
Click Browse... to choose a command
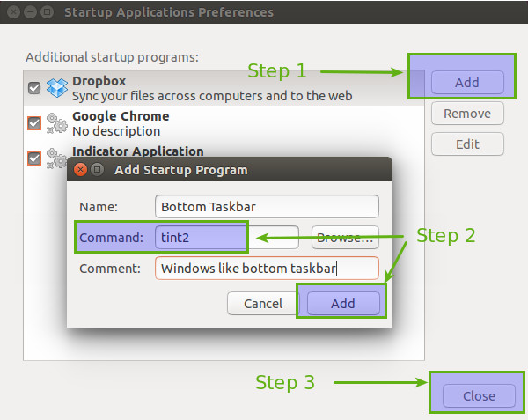point(345,237)
